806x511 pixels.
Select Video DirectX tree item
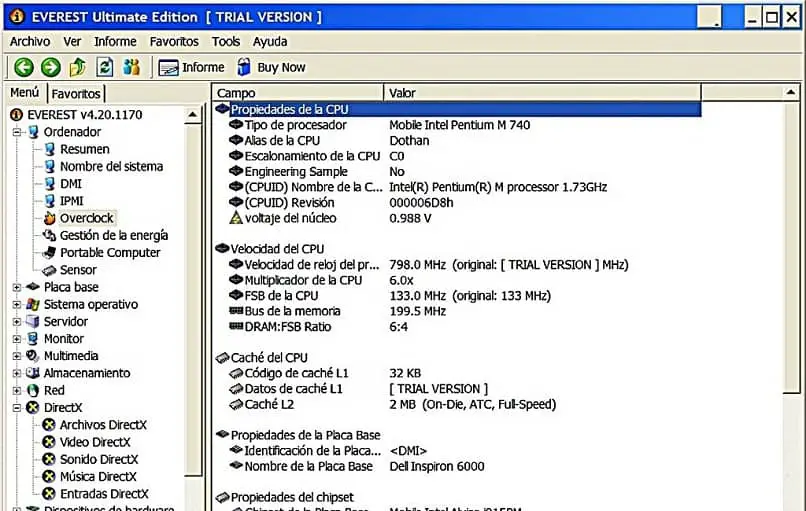click(x=95, y=442)
